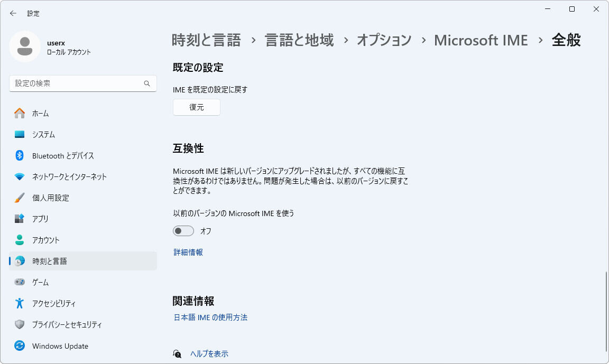Screen dimensions: 609x364
Task: Click the アプリ icon in sidebar
Action: point(20,219)
